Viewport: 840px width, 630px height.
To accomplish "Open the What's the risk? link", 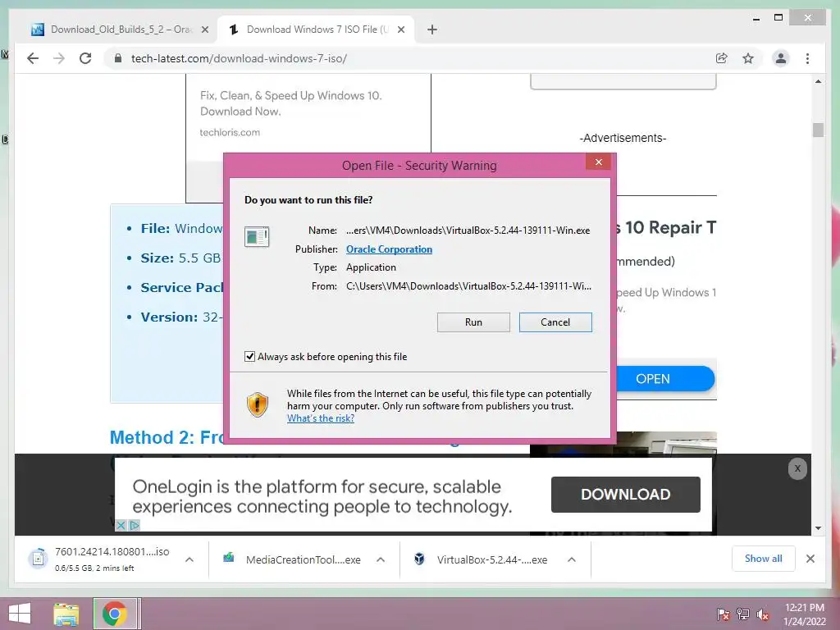I will (x=321, y=418).
